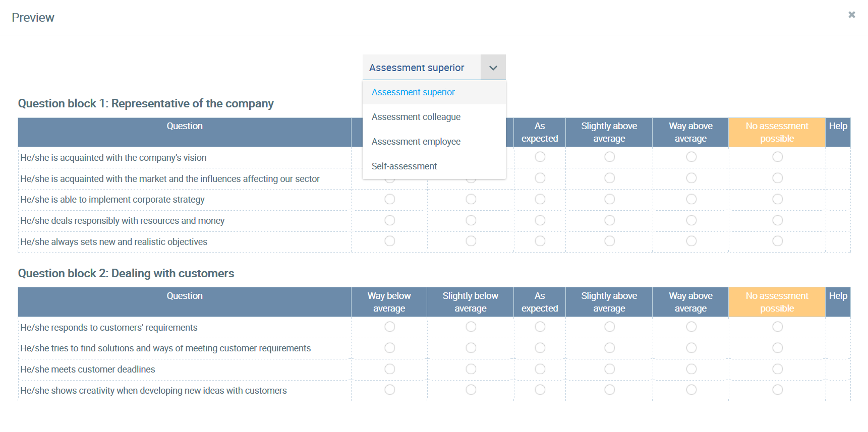Click 'He/she responds to customers' requirements' text

(x=109, y=328)
